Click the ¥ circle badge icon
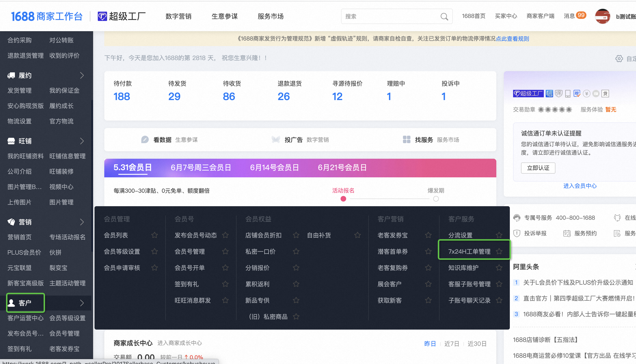This screenshot has width=636, height=364. tap(586, 94)
